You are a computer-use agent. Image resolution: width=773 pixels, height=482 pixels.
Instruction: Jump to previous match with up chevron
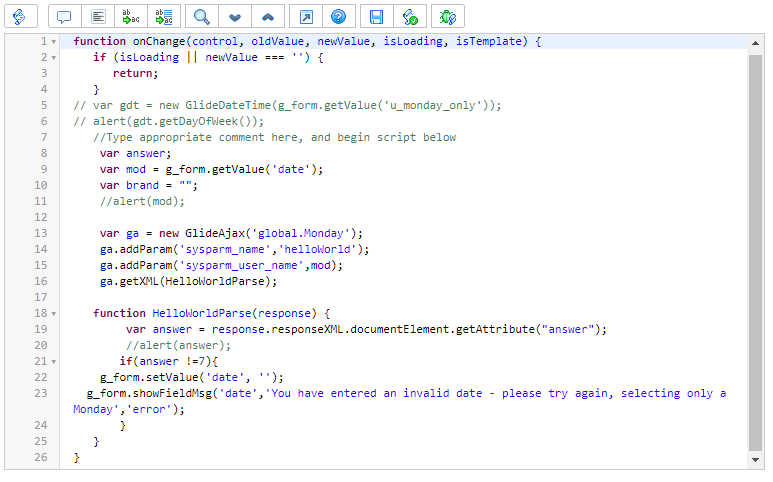point(268,17)
